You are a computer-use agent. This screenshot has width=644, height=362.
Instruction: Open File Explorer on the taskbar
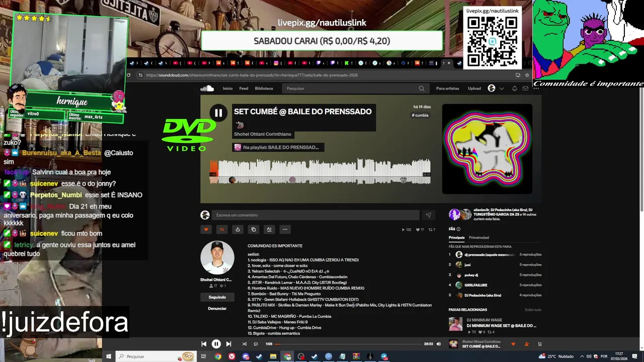[x=273, y=356]
